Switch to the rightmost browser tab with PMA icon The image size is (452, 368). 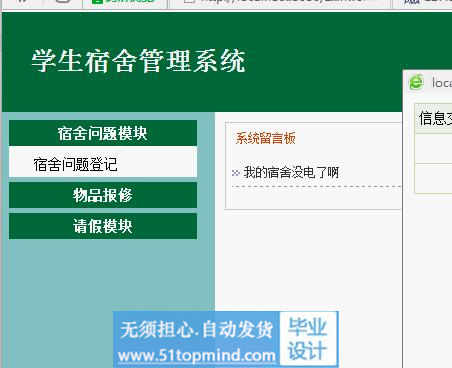point(423,2)
